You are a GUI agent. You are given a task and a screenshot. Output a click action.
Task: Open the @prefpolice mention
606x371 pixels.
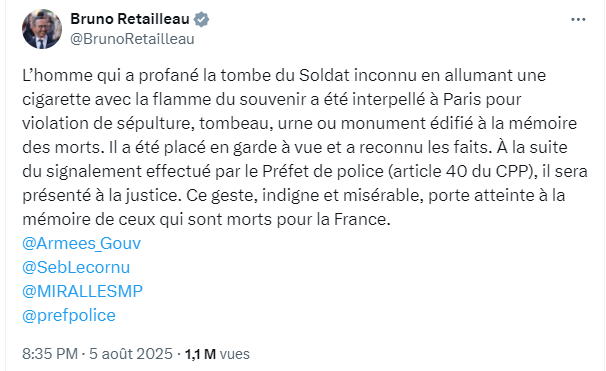pos(69,316)
